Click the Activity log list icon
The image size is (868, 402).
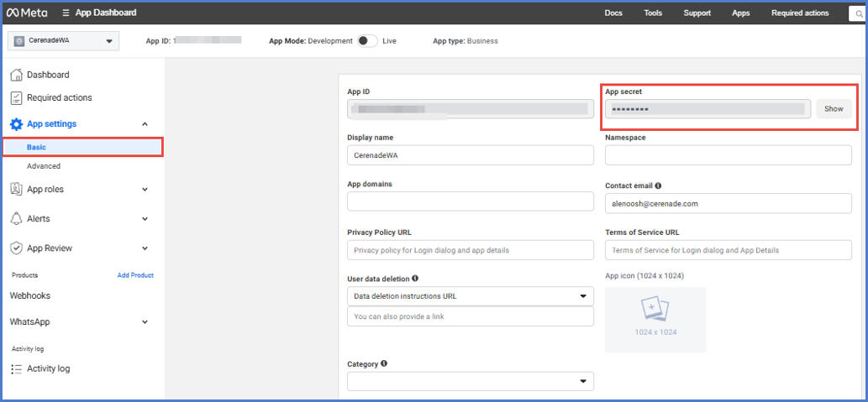click(x=16, y=368)
